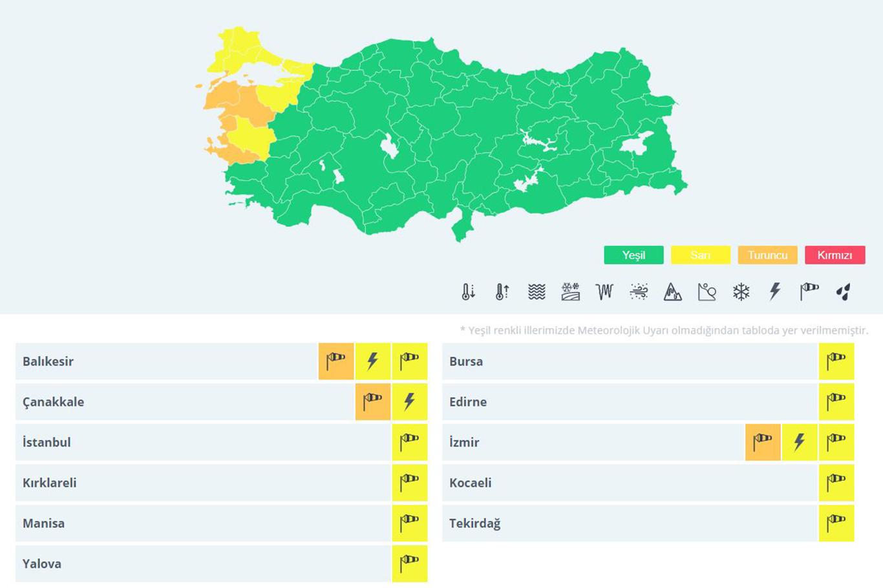Open Çanakkale's yellow lightning warning
This screenshot has height=588, width=883.
410,402
